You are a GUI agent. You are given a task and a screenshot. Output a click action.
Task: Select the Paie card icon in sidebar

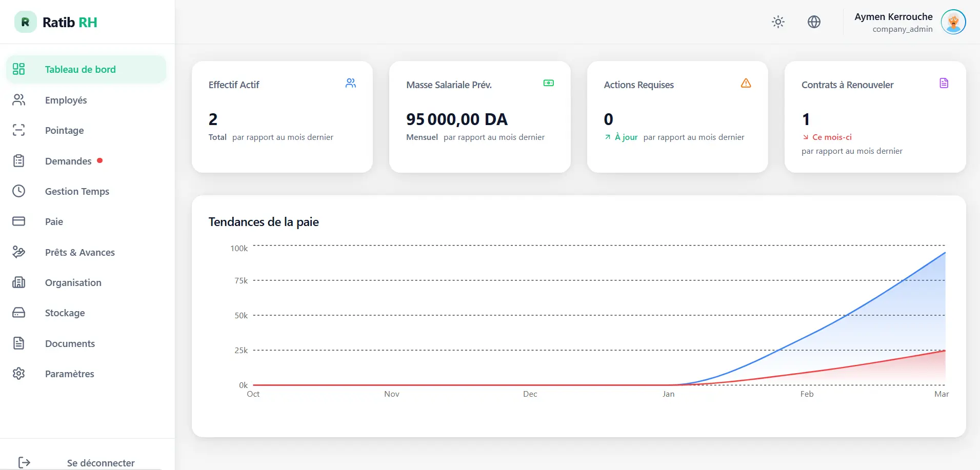[x=19, y=221]
